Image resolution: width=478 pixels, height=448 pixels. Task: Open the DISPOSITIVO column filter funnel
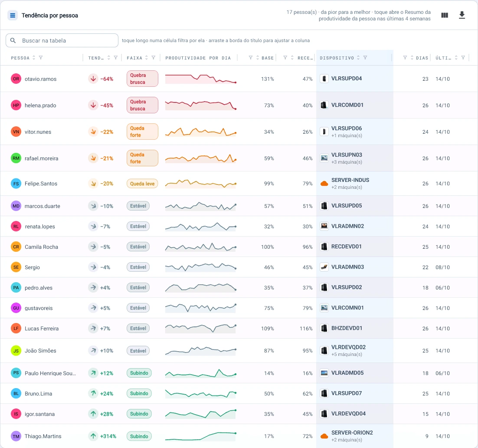(x=366, y=58)
